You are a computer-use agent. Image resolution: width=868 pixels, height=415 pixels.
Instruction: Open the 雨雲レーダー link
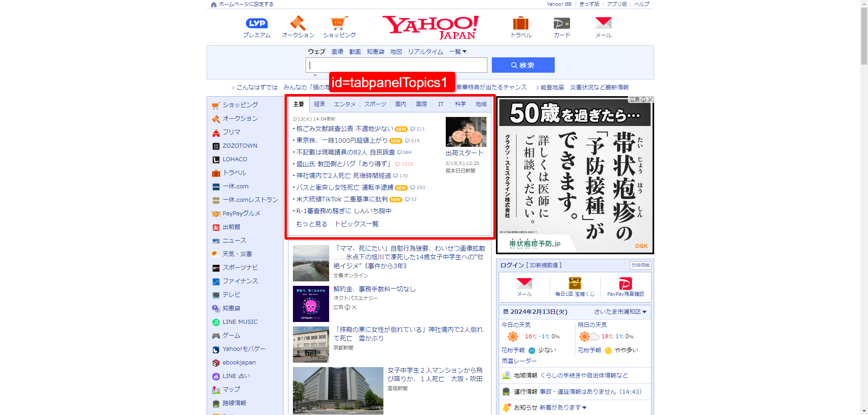(x=519, y=361)
